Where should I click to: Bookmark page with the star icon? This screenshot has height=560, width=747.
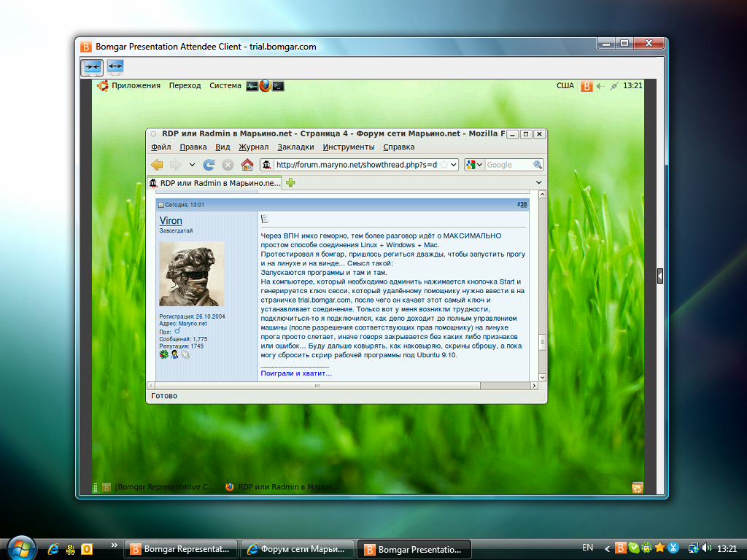coord(444,165)
